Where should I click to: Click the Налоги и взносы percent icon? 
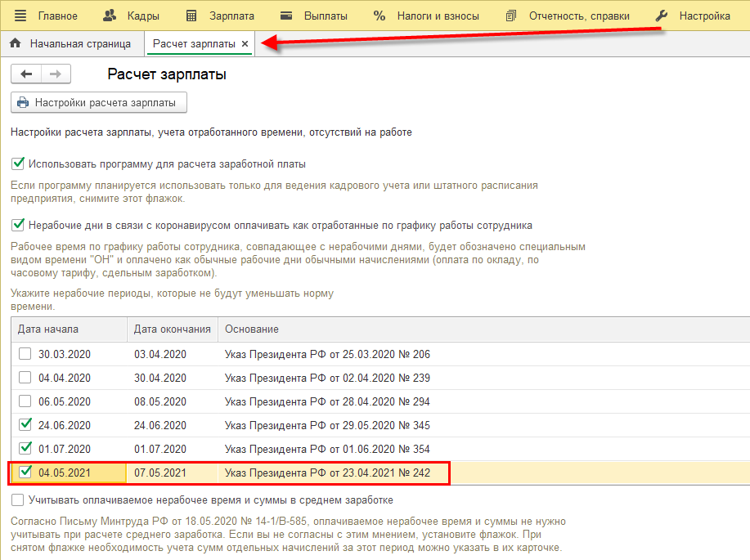tap(379, 16)
